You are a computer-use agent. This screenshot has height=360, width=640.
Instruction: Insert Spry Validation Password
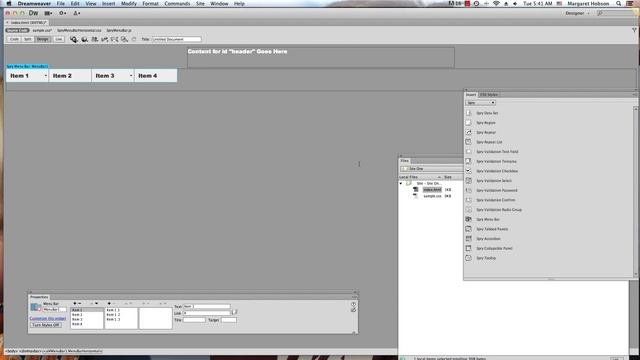pos(497,191)
